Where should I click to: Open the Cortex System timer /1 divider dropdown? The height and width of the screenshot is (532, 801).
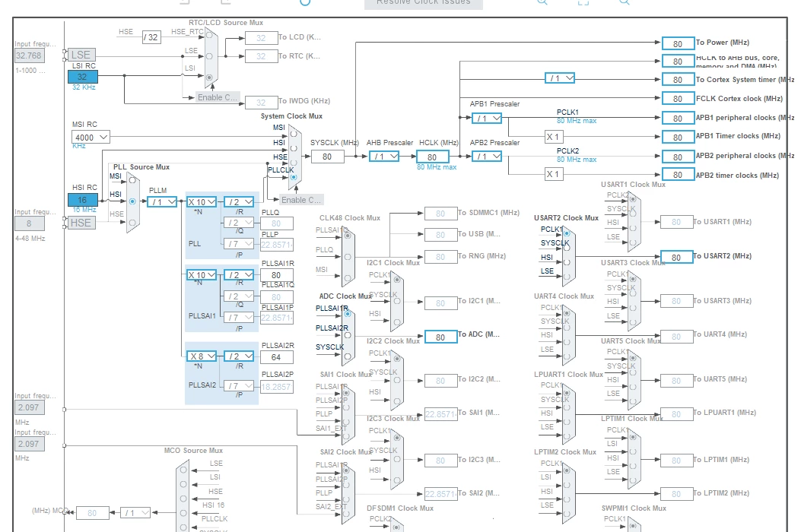pos(560,78)
